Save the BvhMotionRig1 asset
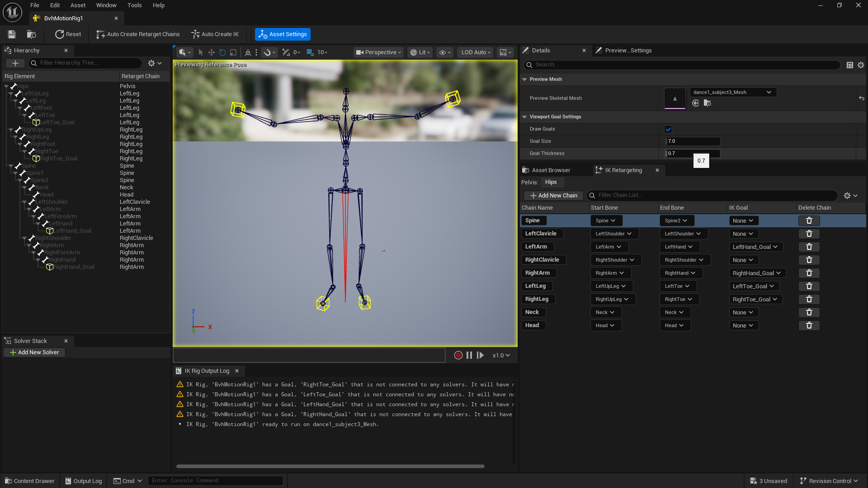 [11, 34]
